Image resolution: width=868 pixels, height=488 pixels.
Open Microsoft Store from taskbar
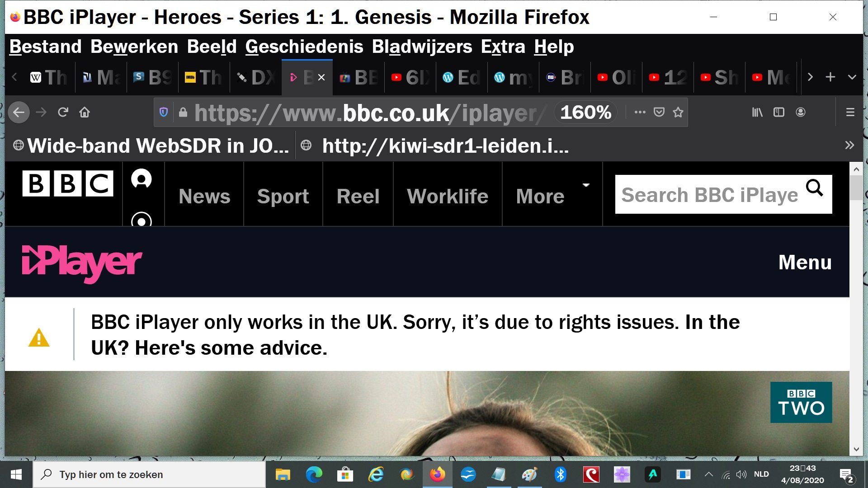345,474
